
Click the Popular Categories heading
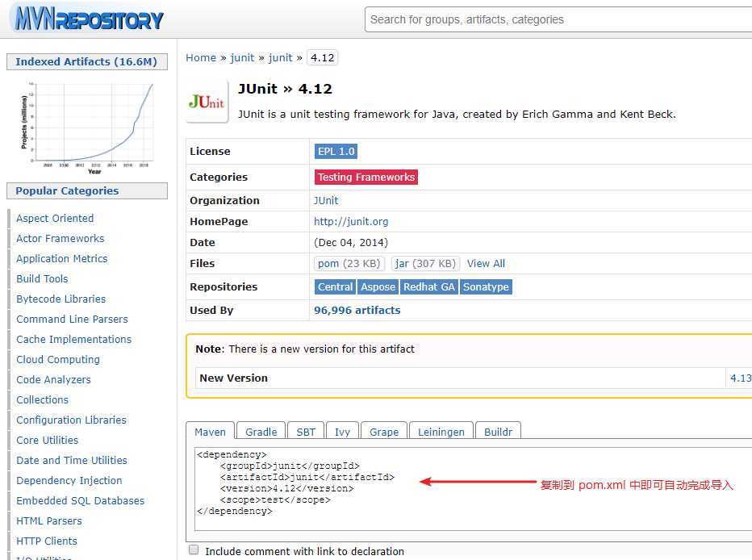tap(87, 190)
